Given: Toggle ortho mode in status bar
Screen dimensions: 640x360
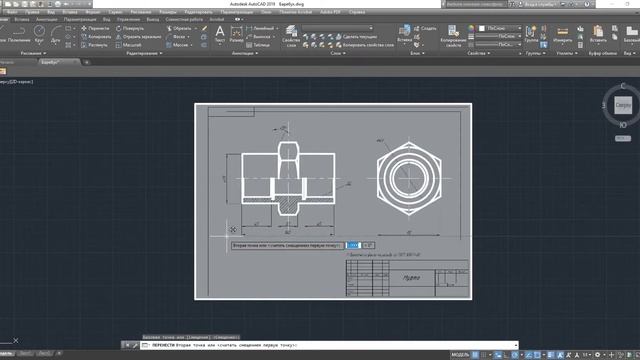Looking at the screenshot, I should pos(506,355).
